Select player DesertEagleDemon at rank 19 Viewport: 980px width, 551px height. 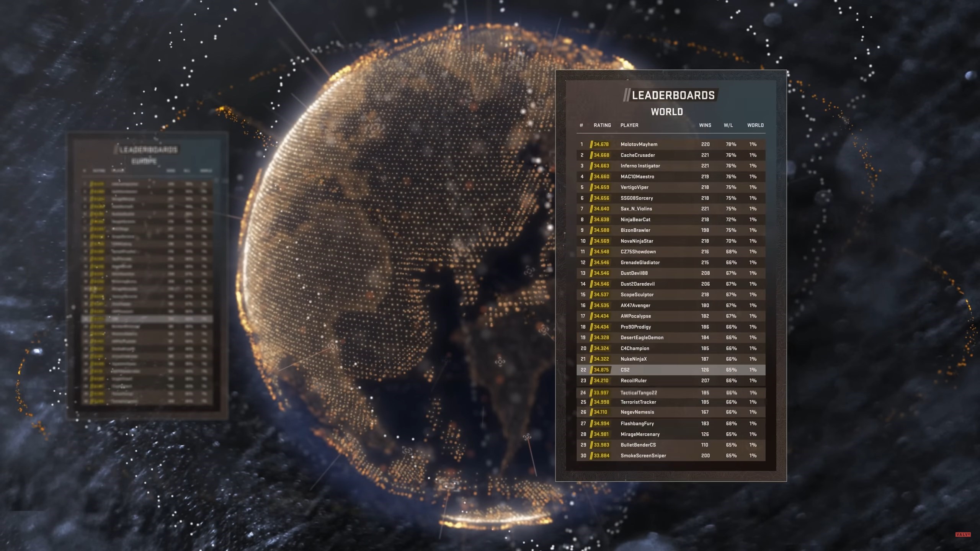point(642,337)
